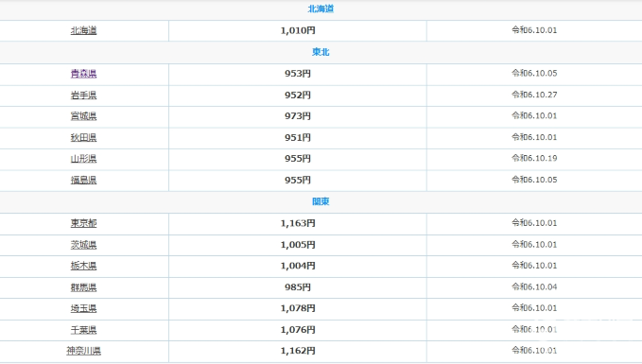
Task: Open the 福島県 link
Action: coord(83,181)
